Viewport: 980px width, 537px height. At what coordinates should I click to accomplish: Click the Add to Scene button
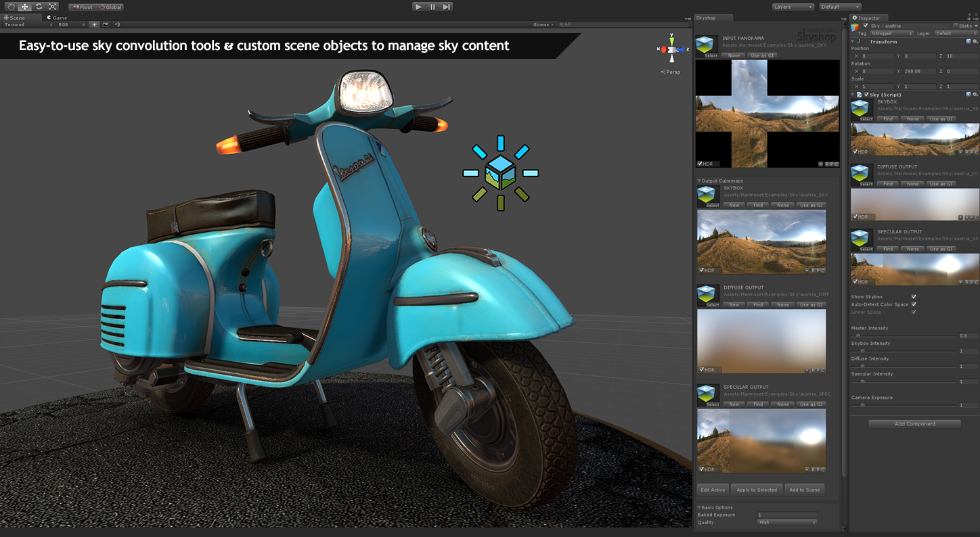click(805, 490)
